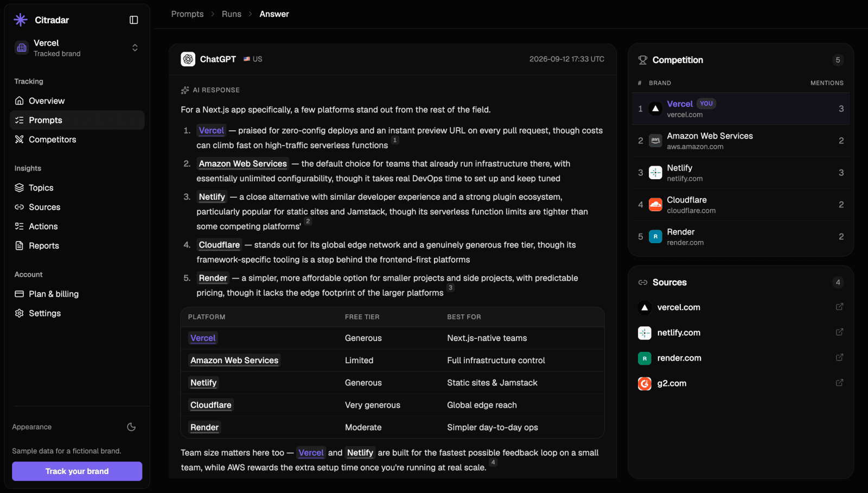Click the Plan & billing card icon

coord(20,294)
